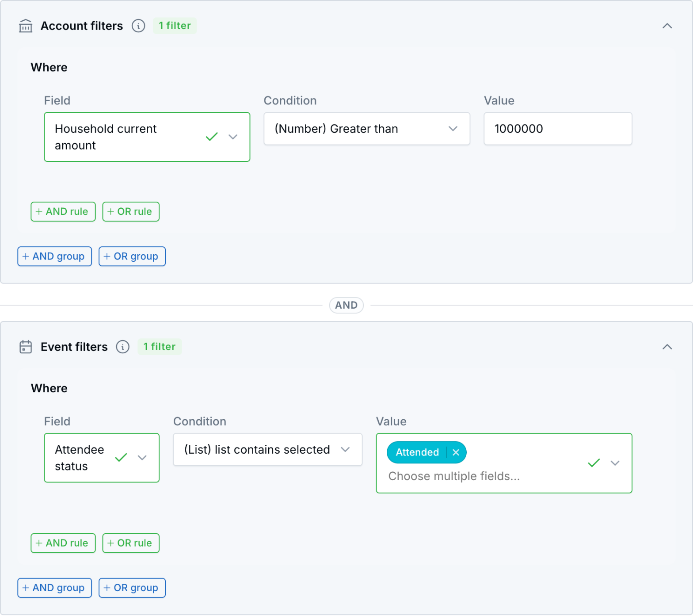693x616 pixels.
Task: Add OR group in Event filters
Action: [x=132, y=589]
